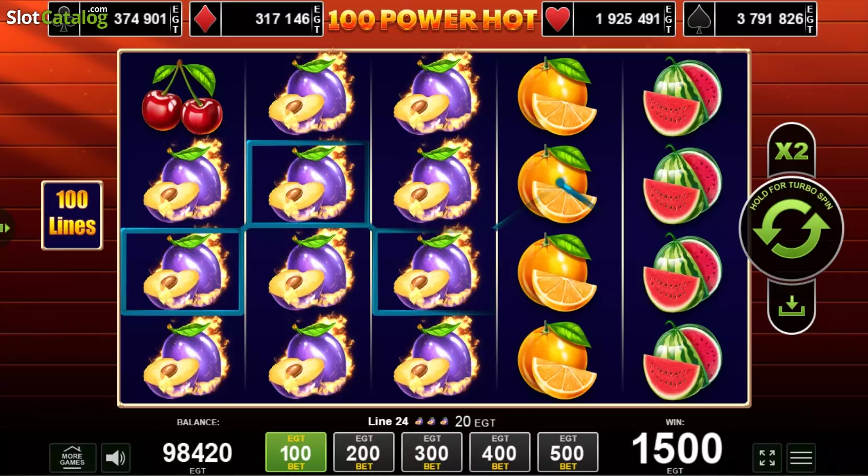Screen dimensions: 868x476
Task: Open the 100 Lines selector
Action: (x=72, y=215)
